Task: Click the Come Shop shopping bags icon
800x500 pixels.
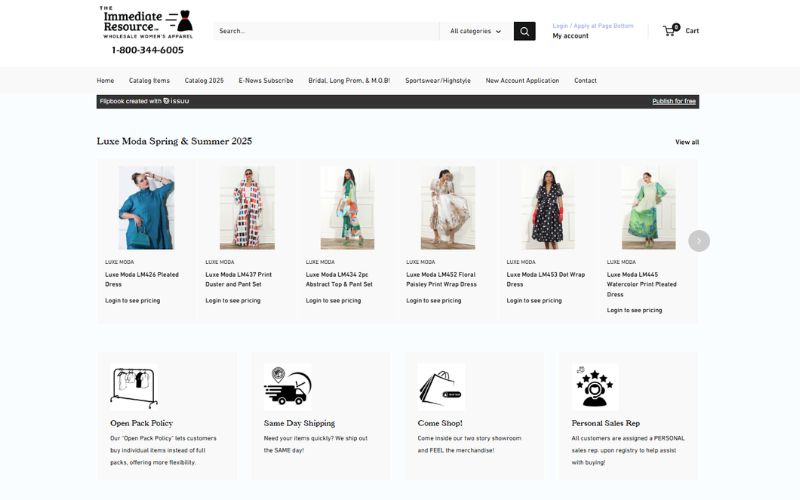Action: (441, 387)
